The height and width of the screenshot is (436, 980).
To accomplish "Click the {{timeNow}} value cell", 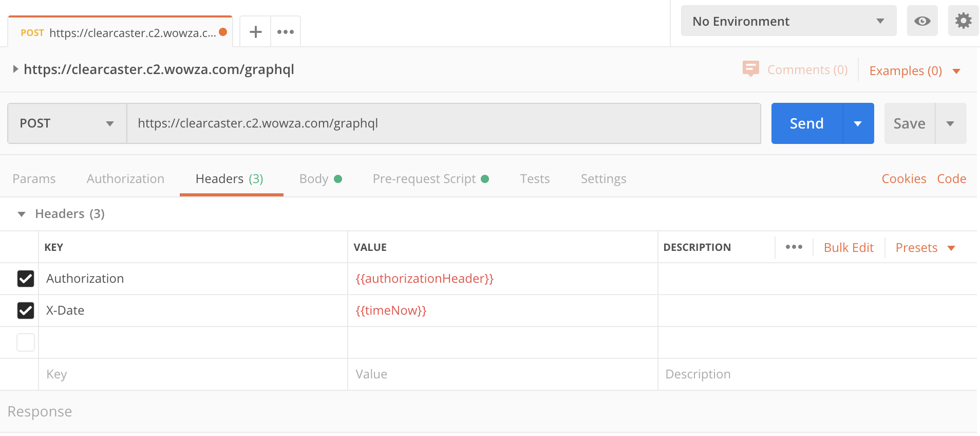I will click(x=503, y=311).
